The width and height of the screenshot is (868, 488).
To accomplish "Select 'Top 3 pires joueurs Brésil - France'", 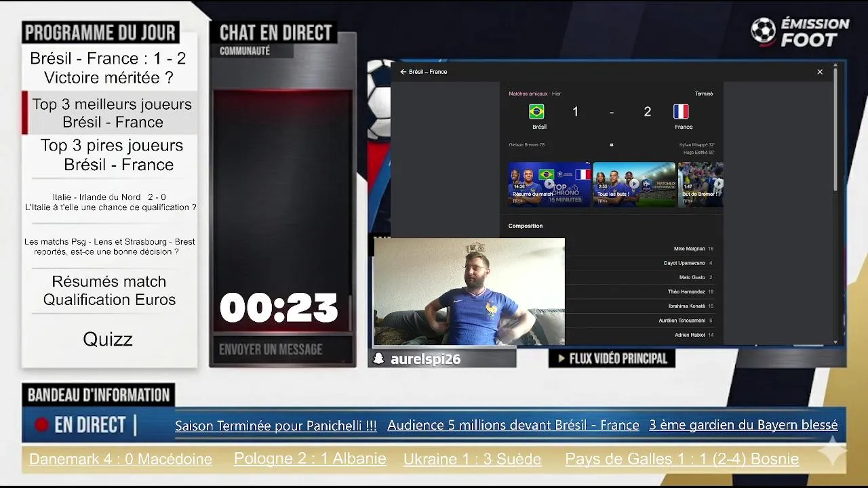I will [112, 155].
